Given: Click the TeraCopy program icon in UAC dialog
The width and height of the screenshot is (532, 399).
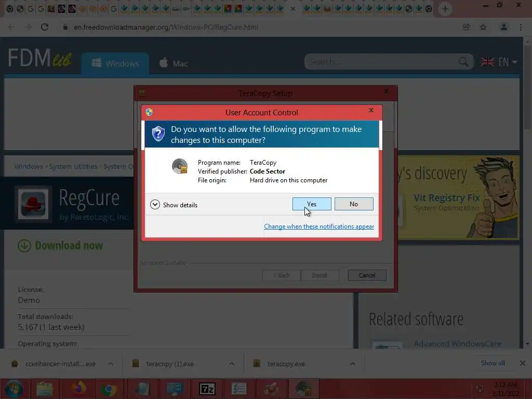Looking at the screenshot, I should click(x=180, y=166).
